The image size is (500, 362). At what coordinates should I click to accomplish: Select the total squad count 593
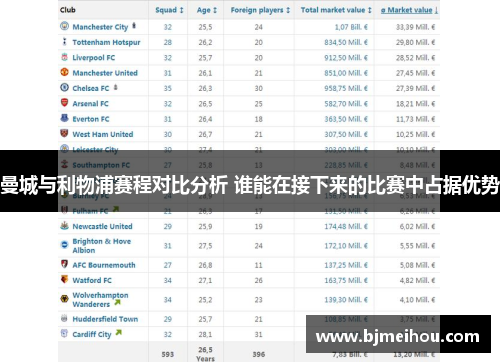point(168,354)
